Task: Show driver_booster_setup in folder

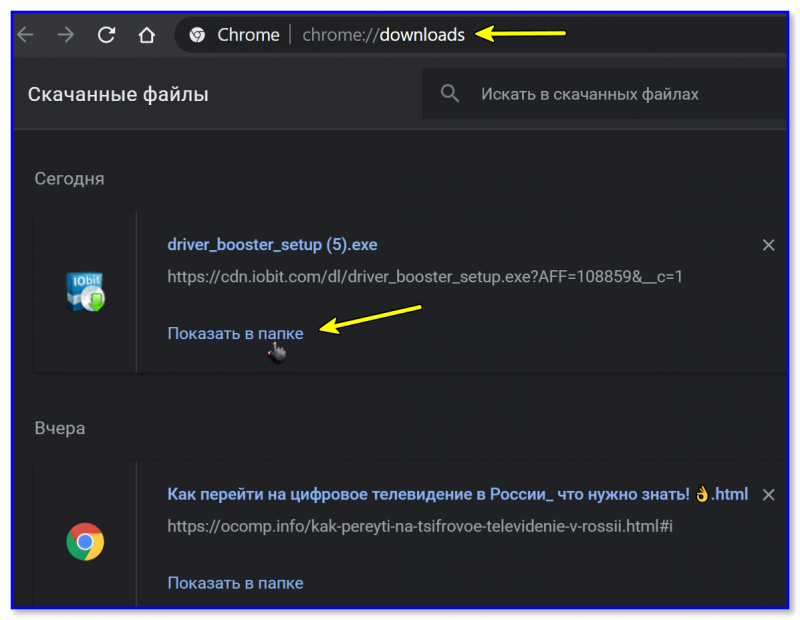Action: 235,333
